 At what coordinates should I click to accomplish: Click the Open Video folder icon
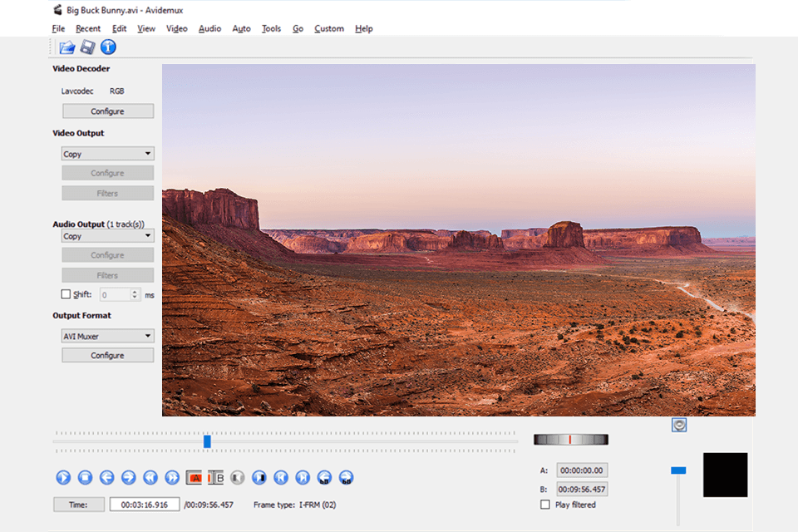tap(67, 47)
